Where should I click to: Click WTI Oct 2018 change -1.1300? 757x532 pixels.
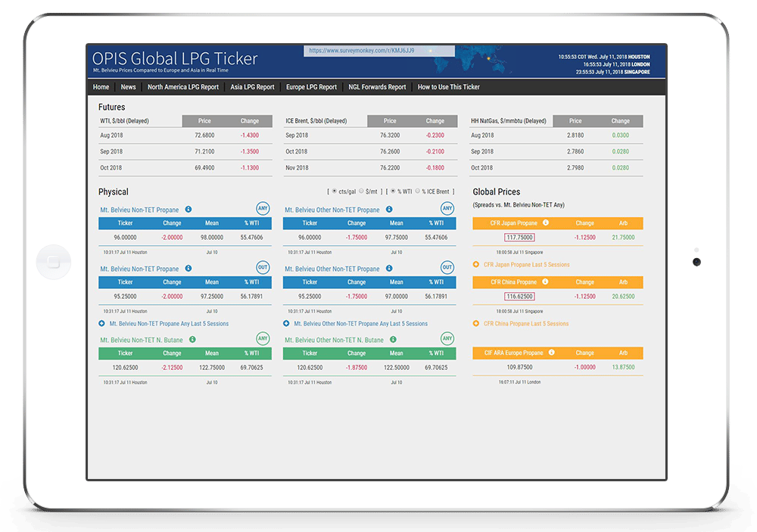pos(250,167)
